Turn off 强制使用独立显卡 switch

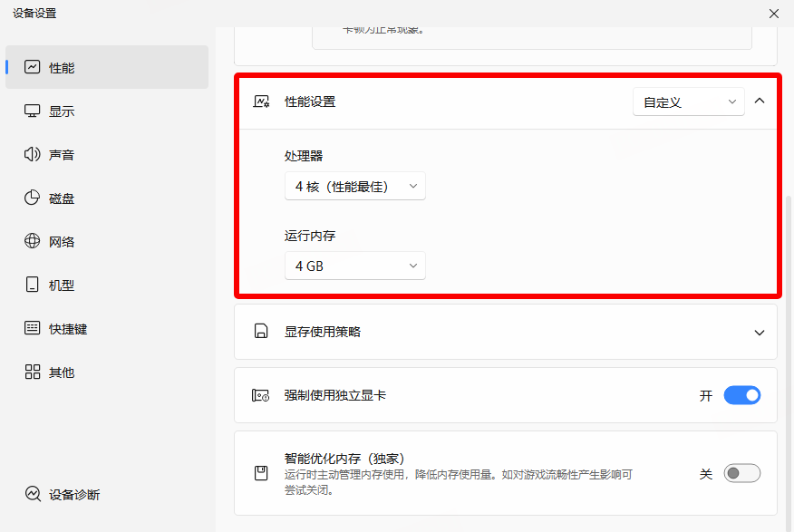[741, 395]
